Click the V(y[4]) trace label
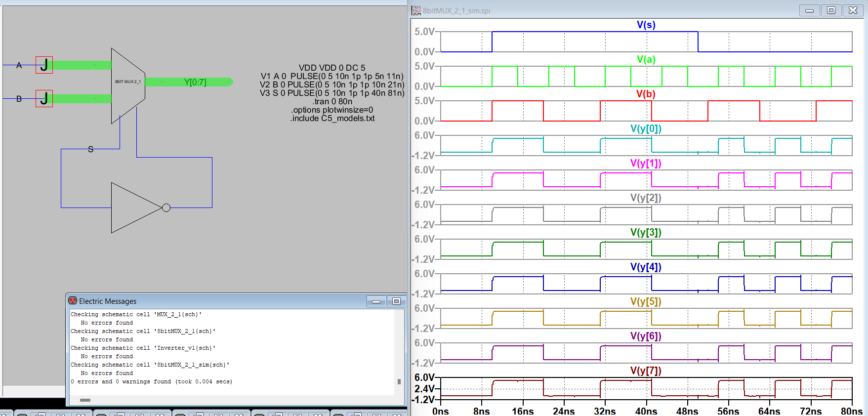This screenshot has width=868, height=416. pyautogui.click(x=646, y=267)
